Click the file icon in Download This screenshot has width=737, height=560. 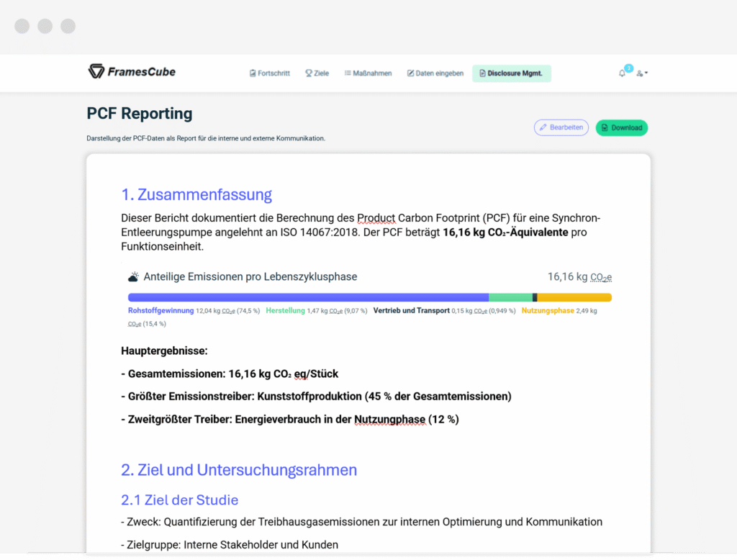coord(605,128)
